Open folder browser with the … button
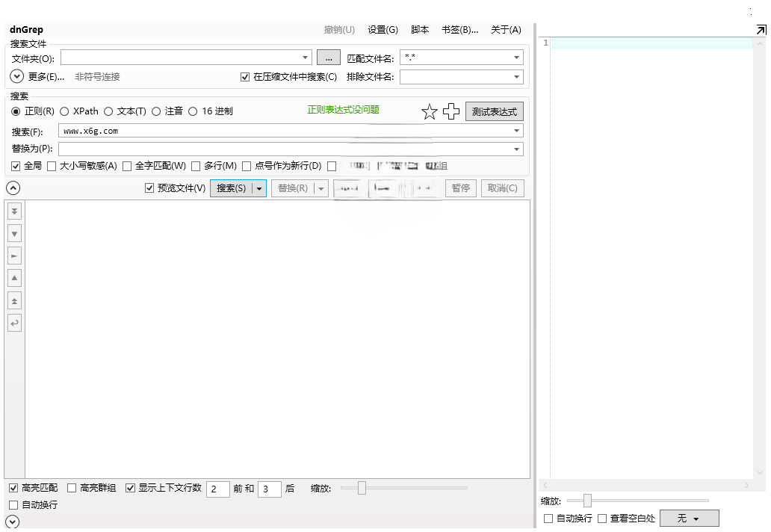Image resolution: width=771 pixels, height=532 pixels. (x=329, y=58)
